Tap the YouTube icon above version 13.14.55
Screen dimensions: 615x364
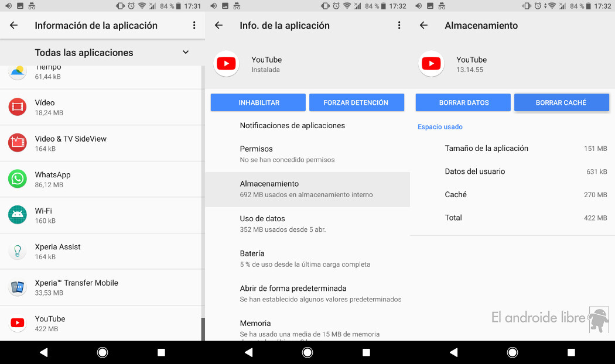coord(431,63)
